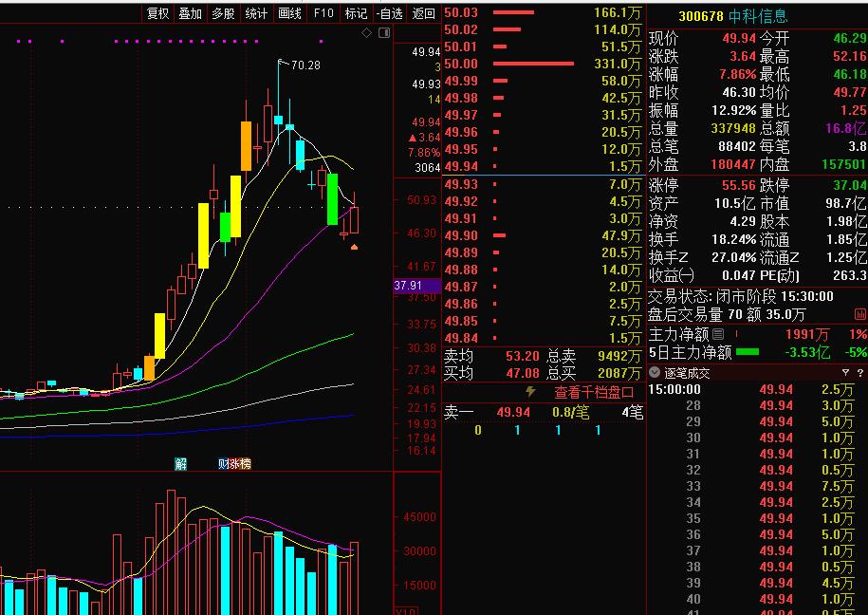The width and height of the screenshot is (868, 615).
Task: Open the 查看千档盘口 link
Action: (594, 392)
